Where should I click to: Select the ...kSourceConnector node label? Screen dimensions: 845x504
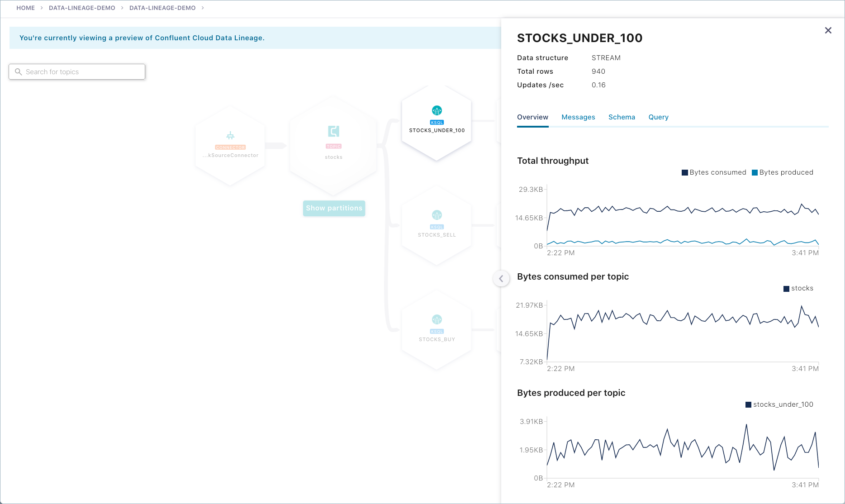click(x=231, y=155)
